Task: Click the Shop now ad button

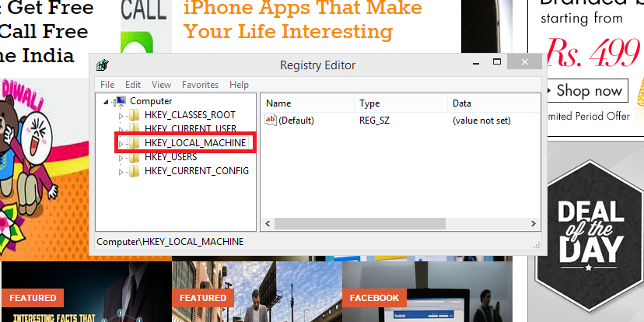Action: pyautogui.click(x=586, y=91)
